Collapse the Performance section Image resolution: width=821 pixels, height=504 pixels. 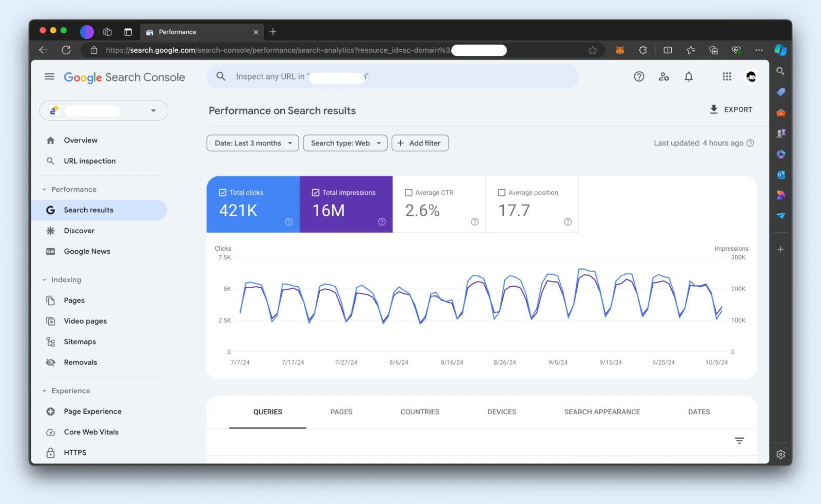pyautogui.click(x=44, y=190)
